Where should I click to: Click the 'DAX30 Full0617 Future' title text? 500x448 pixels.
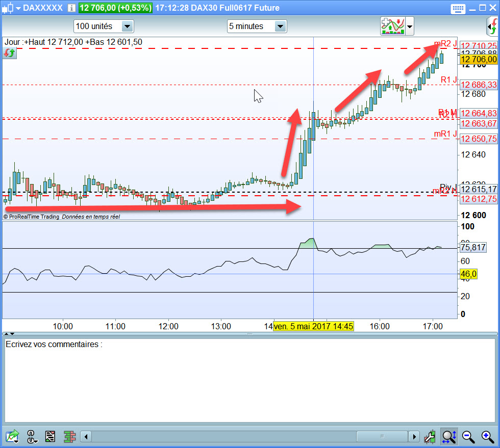click(235, 8)
